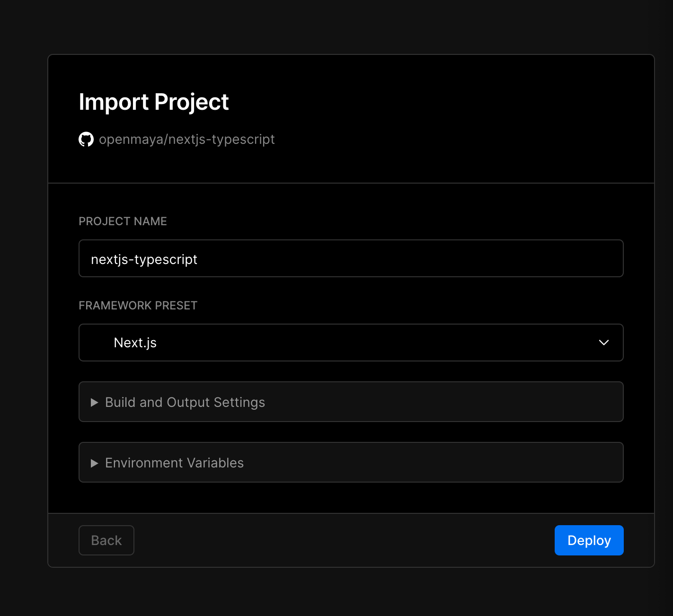Open the Framework Preset dropdown
Viewport: 673px width, 616px height.
coord(351,343)
